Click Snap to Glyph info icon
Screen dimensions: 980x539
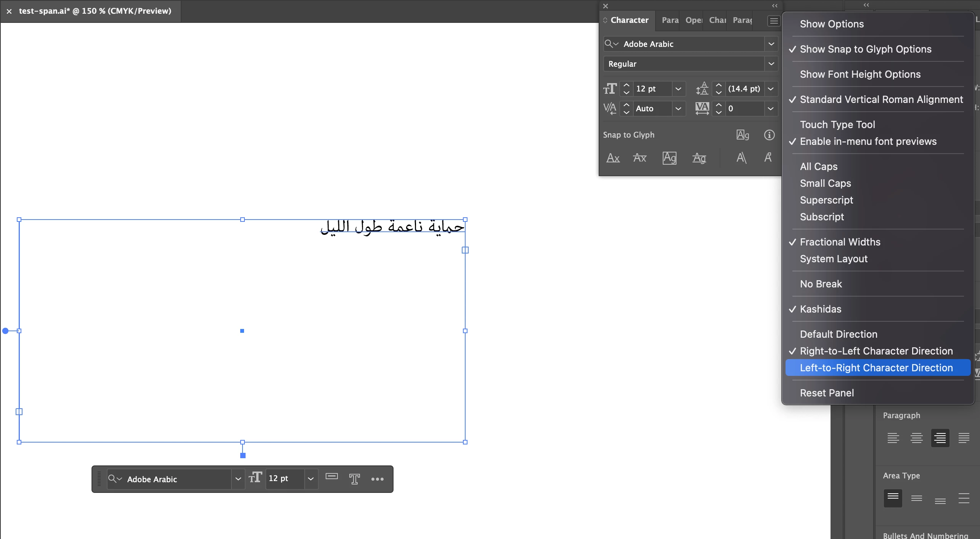tap(769, 135)
